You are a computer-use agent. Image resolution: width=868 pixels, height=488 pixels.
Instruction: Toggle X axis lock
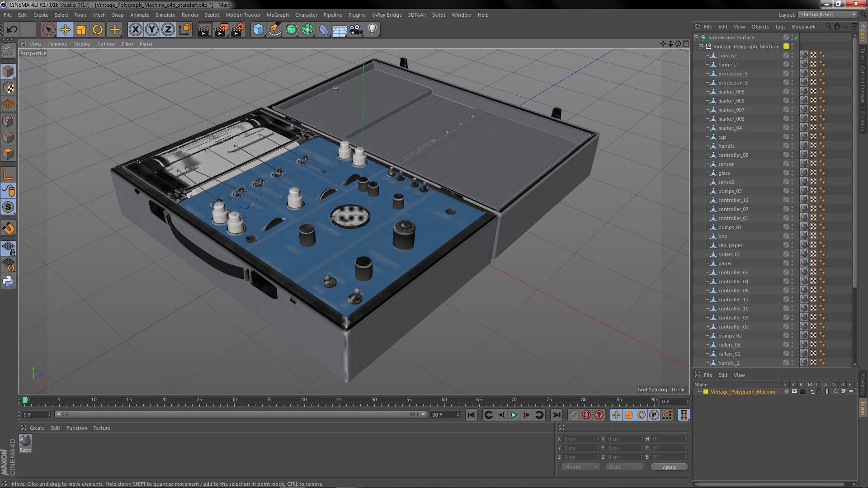coord(135,30)
